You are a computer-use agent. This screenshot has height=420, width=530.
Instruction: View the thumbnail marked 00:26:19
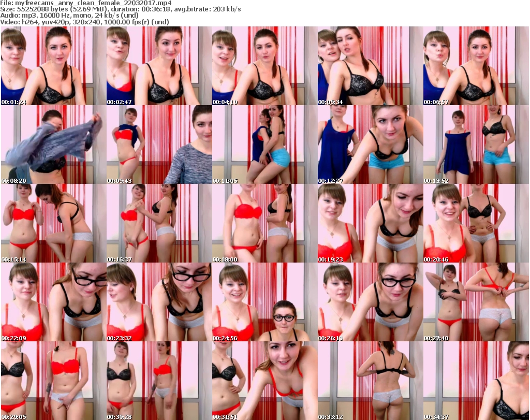[x=371, y=302]
